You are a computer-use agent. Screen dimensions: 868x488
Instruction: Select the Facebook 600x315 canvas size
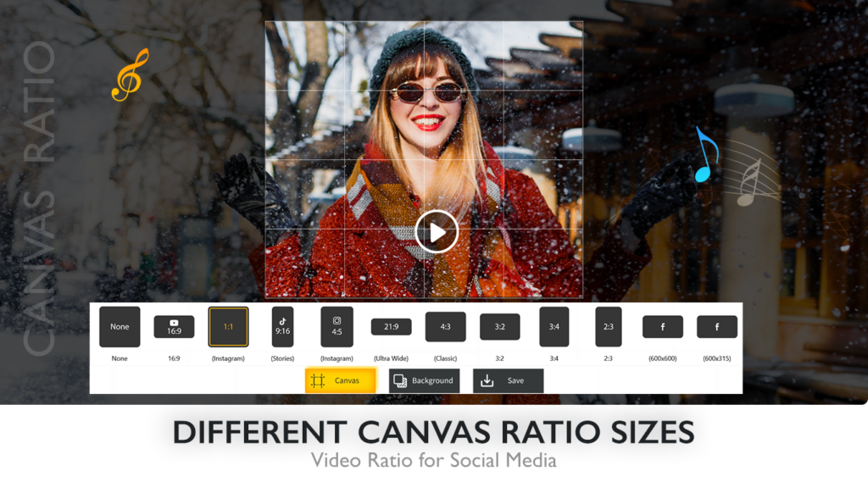click(716, 327)
